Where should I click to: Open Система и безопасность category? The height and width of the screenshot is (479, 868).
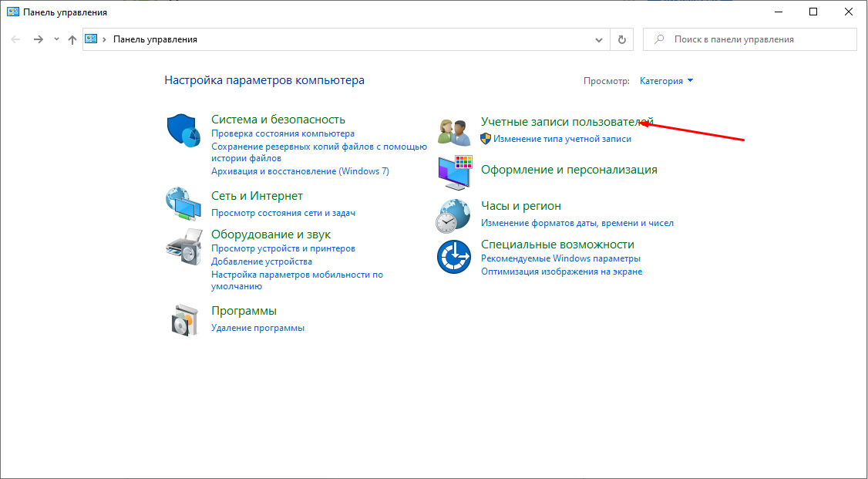coord(278,119)
